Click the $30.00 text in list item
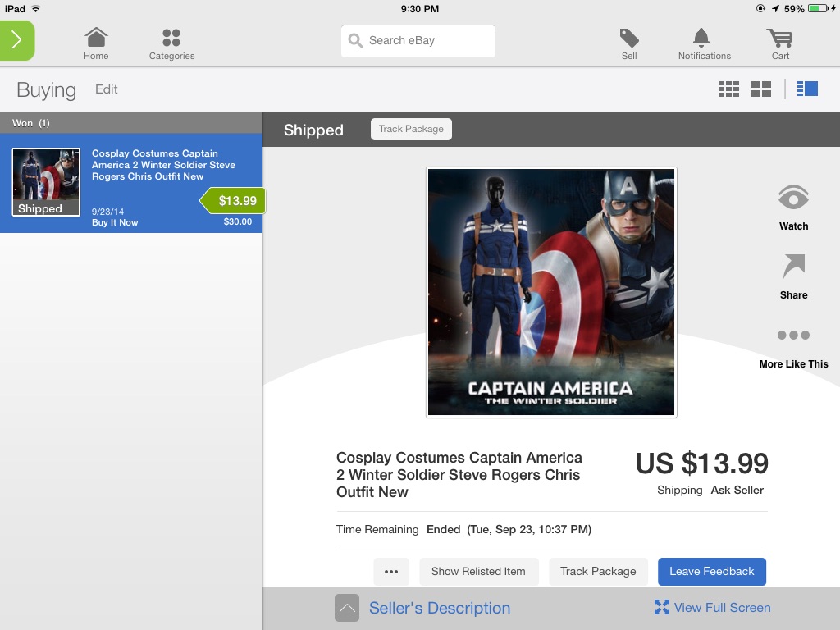Screen dimensions: 840x630 (x=237, y=221)
